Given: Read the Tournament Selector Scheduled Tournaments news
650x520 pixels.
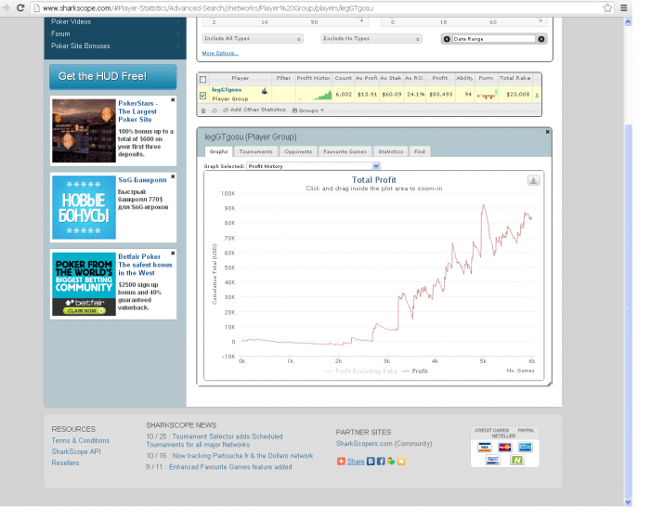Looking at the screenshot, I should click(x=214, y=440).
